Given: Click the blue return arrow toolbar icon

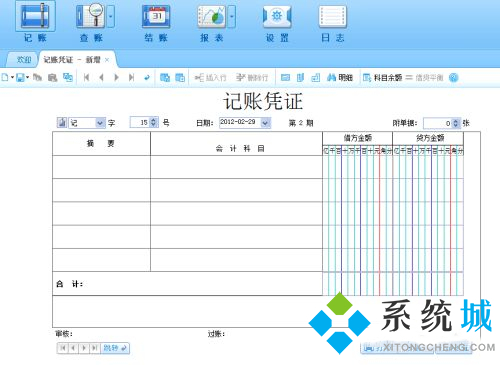Looking at the screenshot, I should pyautogui.click(x=147, y=78).
